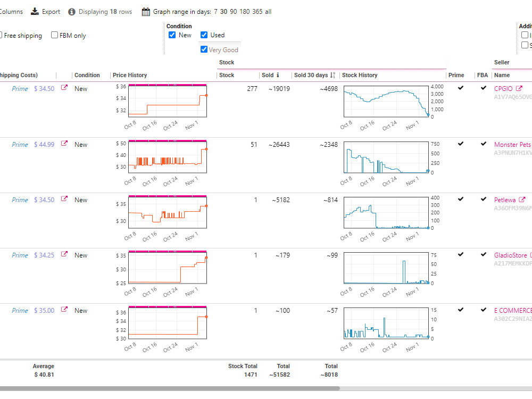Uncheck the Used condition checkbox
The height and width of the screenshot is (399, 532).
204,35
